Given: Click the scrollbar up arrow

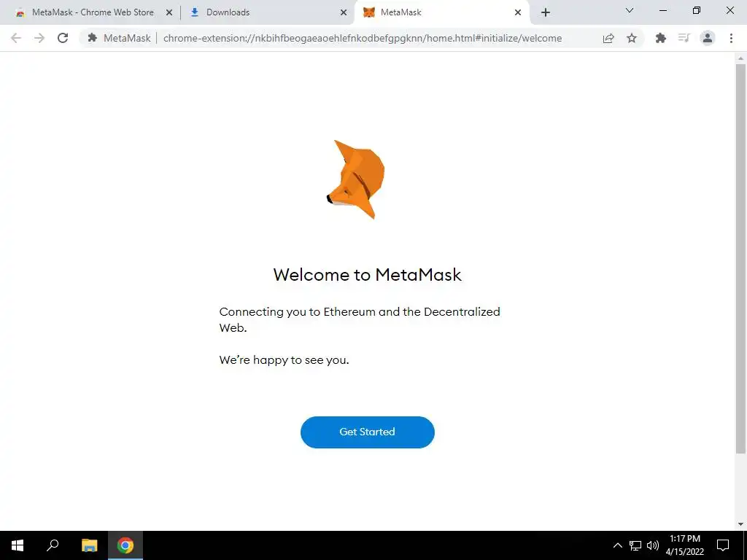Looking at the screenshot, I should 741,58.
